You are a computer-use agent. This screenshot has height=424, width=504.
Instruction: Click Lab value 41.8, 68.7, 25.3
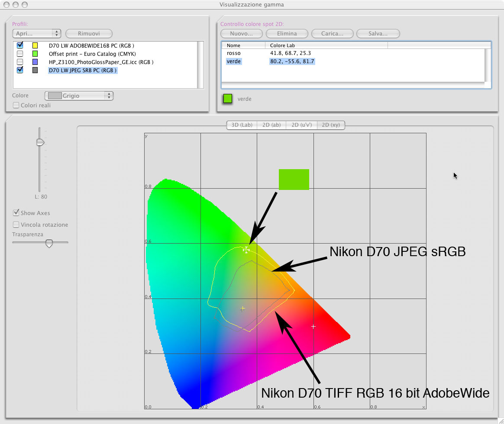[x=291, y=53]
